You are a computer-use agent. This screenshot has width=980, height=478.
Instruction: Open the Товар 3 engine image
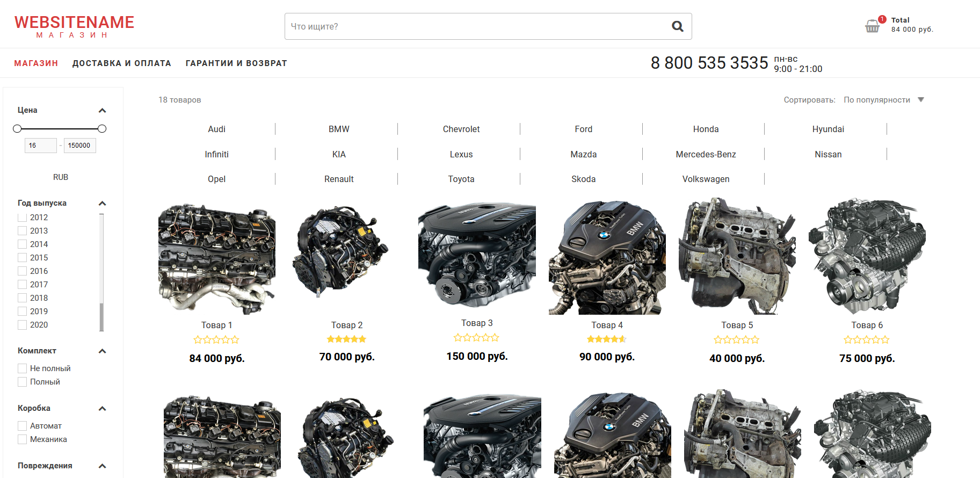point(477,255)
